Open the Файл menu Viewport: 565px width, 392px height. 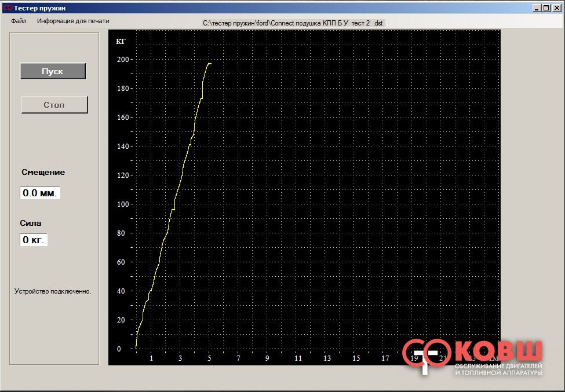point(19,21)
